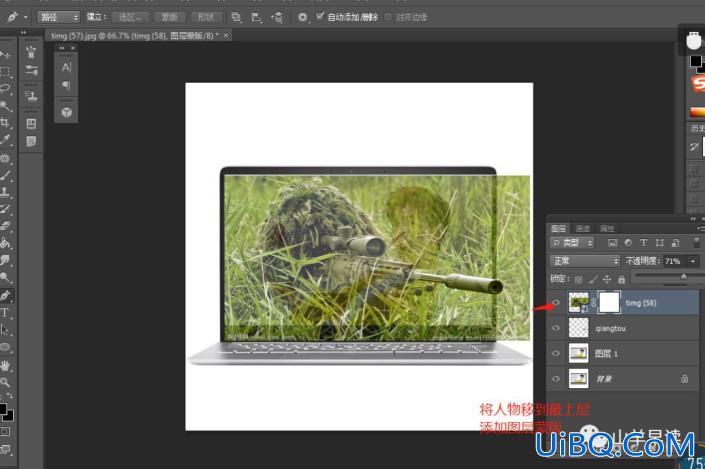The image size is (705, 469).
Task: Open the Paragraph panel icon
Action: tap(67, 85)
